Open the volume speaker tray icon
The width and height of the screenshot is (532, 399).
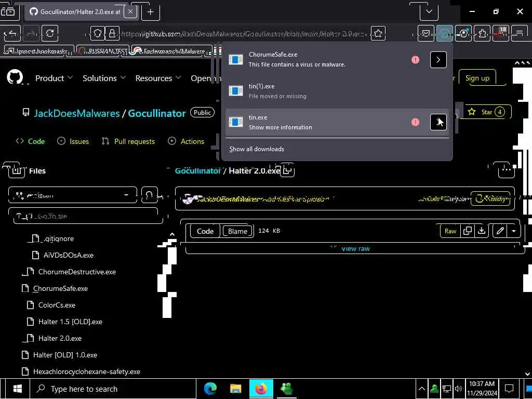click(x=458, y=389)
